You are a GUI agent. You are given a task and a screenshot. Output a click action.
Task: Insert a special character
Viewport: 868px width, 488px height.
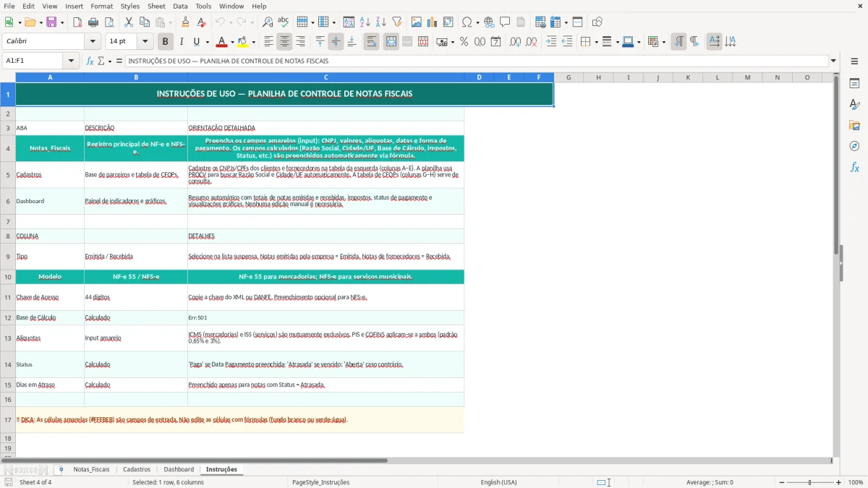point(467,22)
